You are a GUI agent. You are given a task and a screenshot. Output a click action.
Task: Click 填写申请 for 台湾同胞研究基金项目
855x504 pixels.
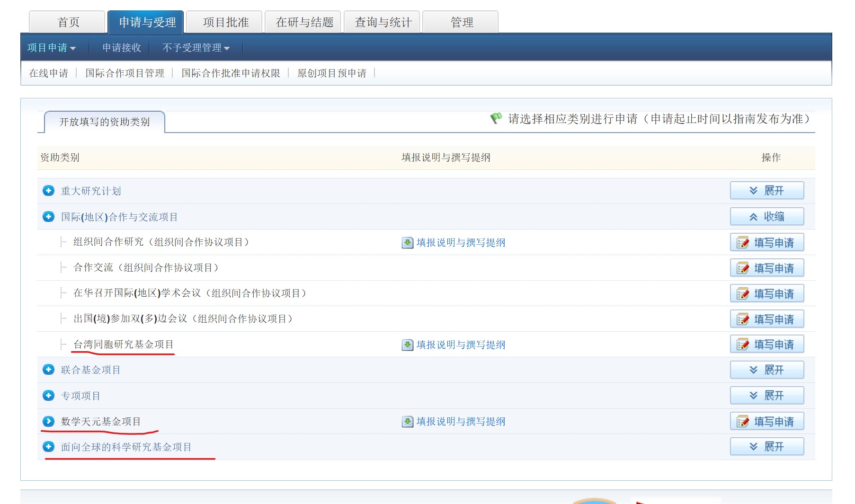click(766, 345)
